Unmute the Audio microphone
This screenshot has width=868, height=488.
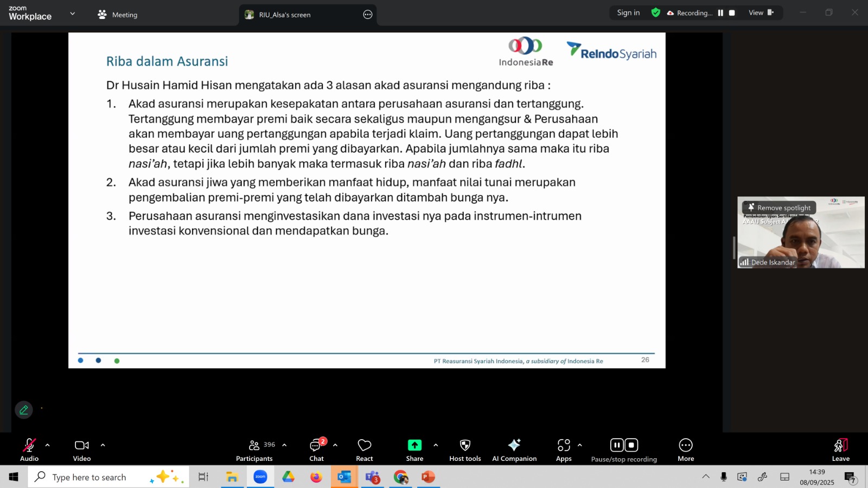(29, 450)
